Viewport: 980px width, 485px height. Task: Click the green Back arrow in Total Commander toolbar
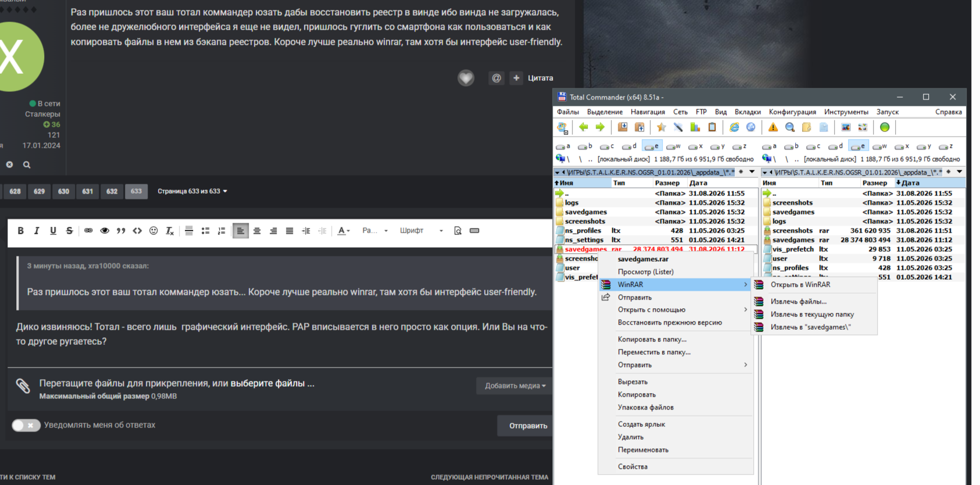(x=584, y=127)
